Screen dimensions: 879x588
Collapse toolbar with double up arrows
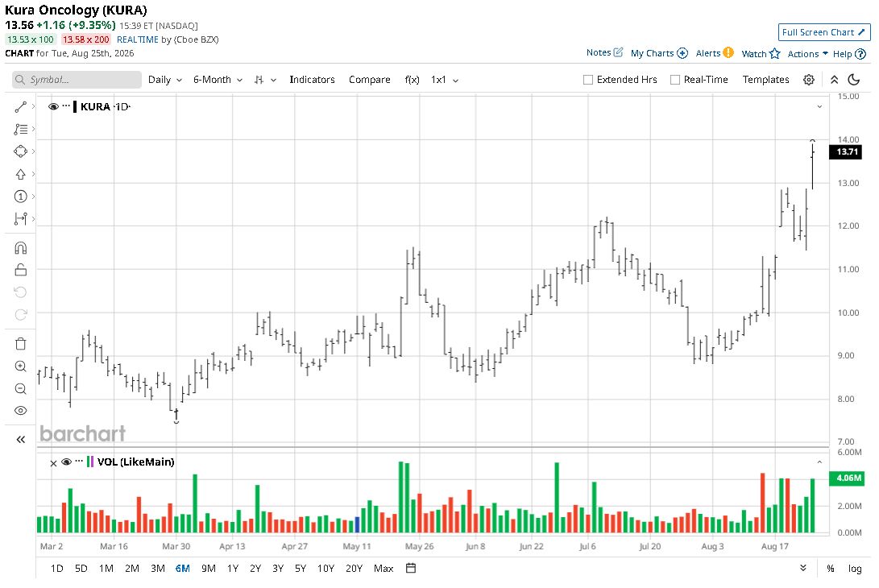point(834,80)
